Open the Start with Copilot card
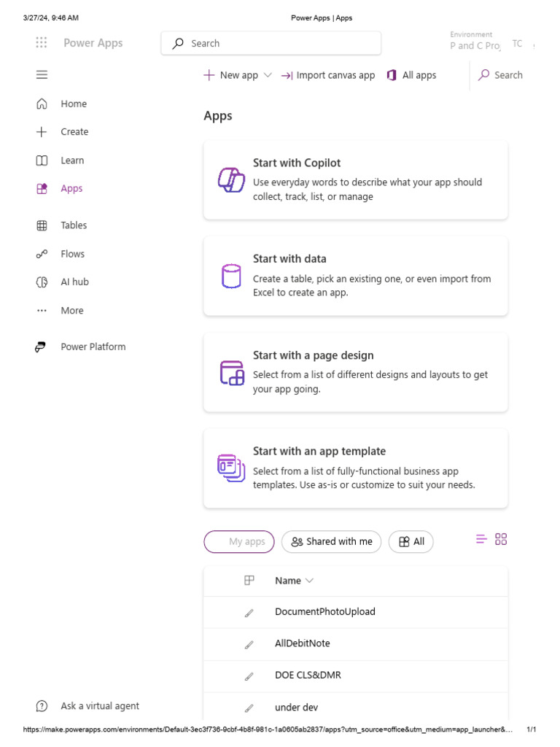Screen dimensions: 560x747 click(356, 180)
